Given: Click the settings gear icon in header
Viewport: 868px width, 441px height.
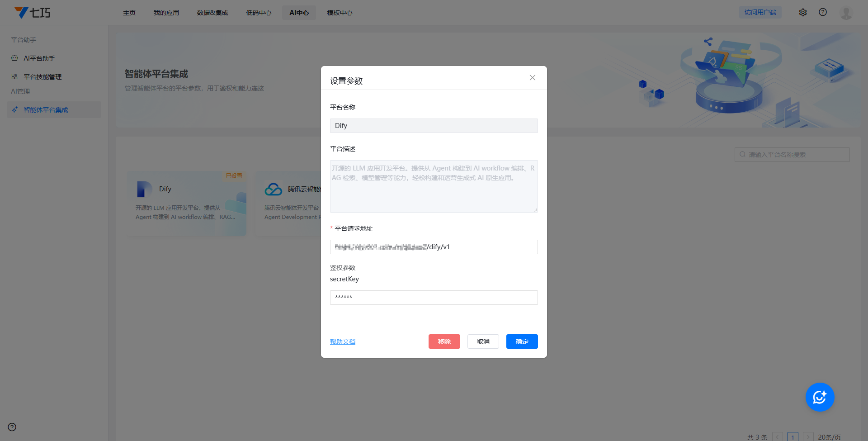Looking at the screenshot, I should [803, 13].
